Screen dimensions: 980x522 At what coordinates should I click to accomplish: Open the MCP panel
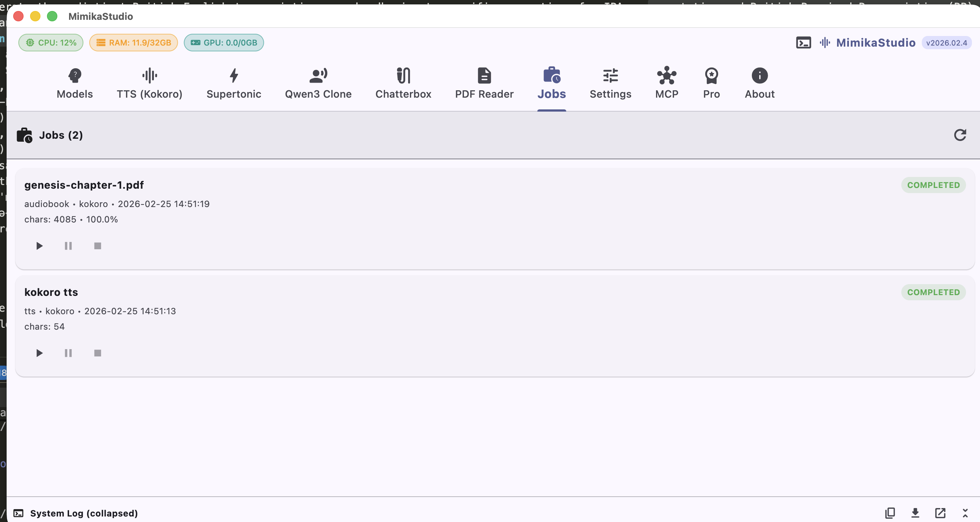[x=667, y=83]
